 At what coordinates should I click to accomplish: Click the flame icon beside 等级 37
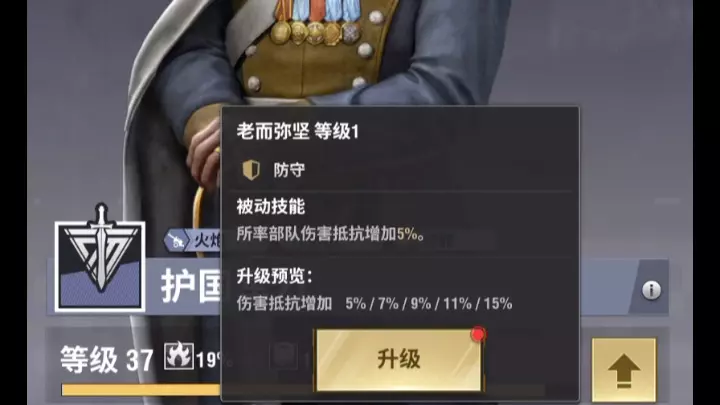(179, 356)
